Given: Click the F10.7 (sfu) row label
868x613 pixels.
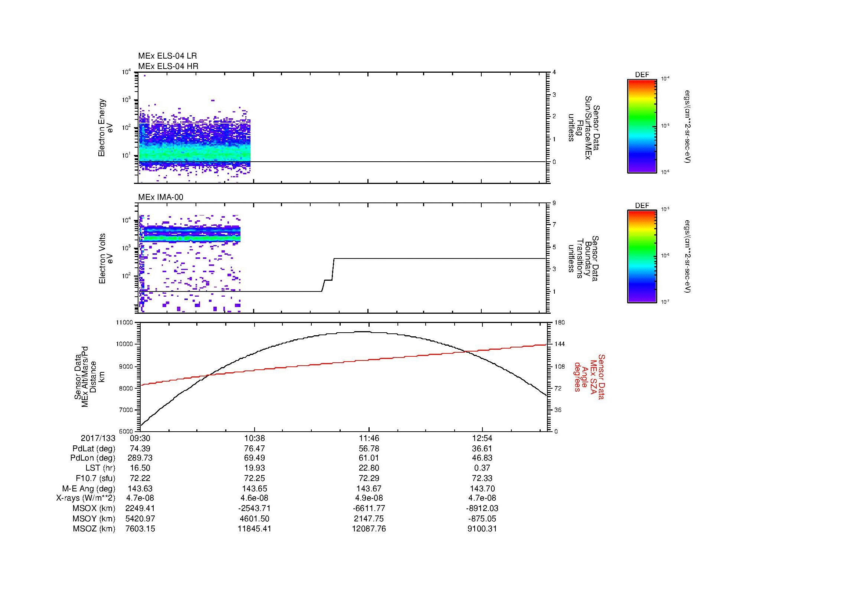Looking at the screenshot, I should (x=95, y=478).
